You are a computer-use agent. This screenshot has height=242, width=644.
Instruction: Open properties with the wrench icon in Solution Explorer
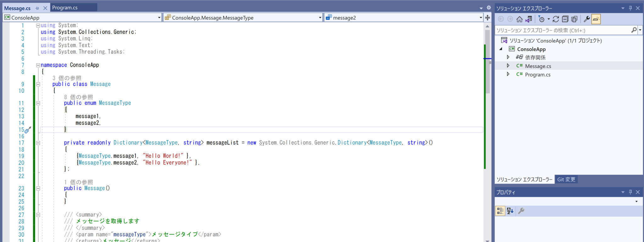click(586, 19)
